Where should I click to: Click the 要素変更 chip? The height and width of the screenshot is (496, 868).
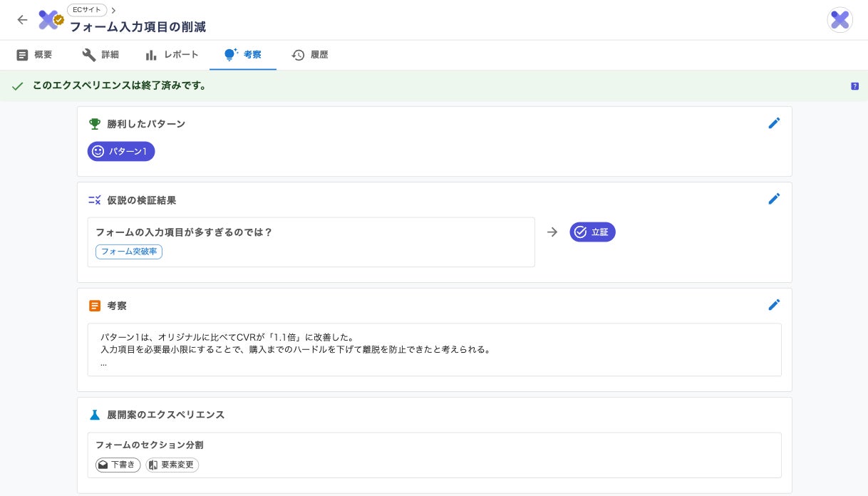point(172,465)
